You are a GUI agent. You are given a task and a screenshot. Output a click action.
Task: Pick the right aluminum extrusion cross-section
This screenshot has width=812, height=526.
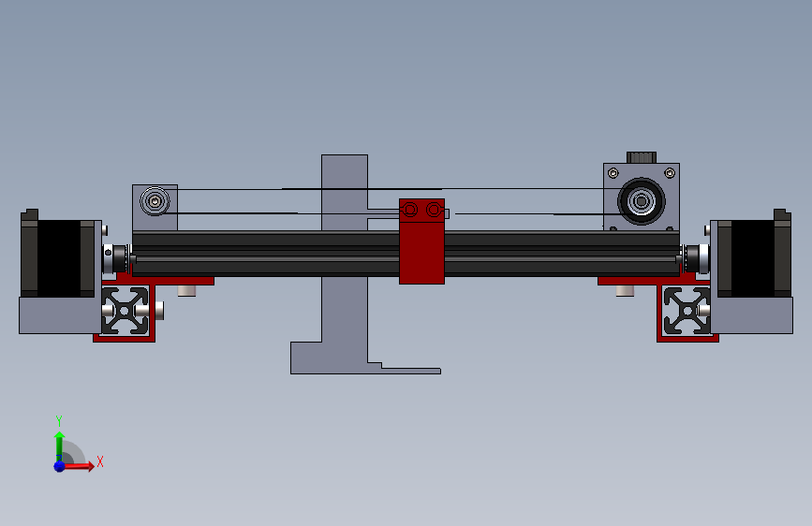(687, 311)
